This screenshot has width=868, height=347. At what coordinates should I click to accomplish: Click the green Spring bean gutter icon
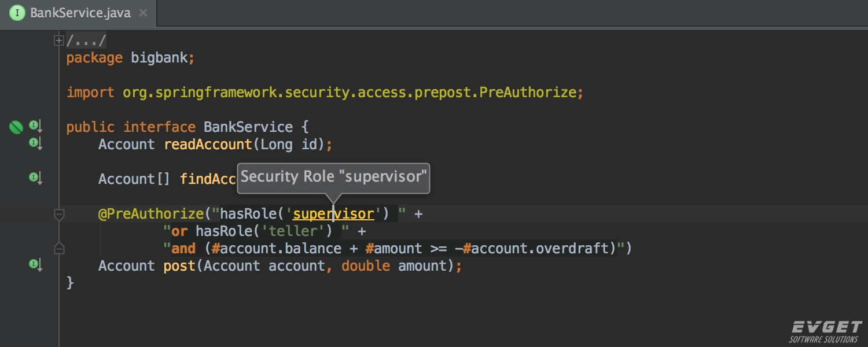click(16, 127)
